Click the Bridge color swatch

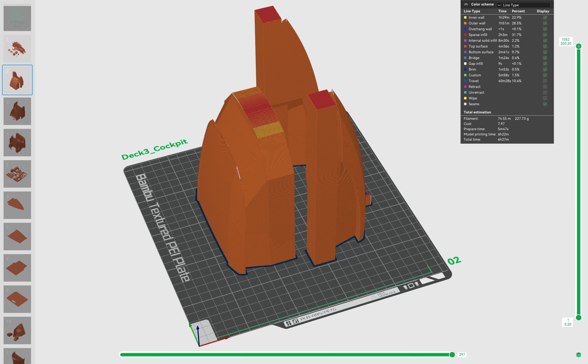point(465,58)
